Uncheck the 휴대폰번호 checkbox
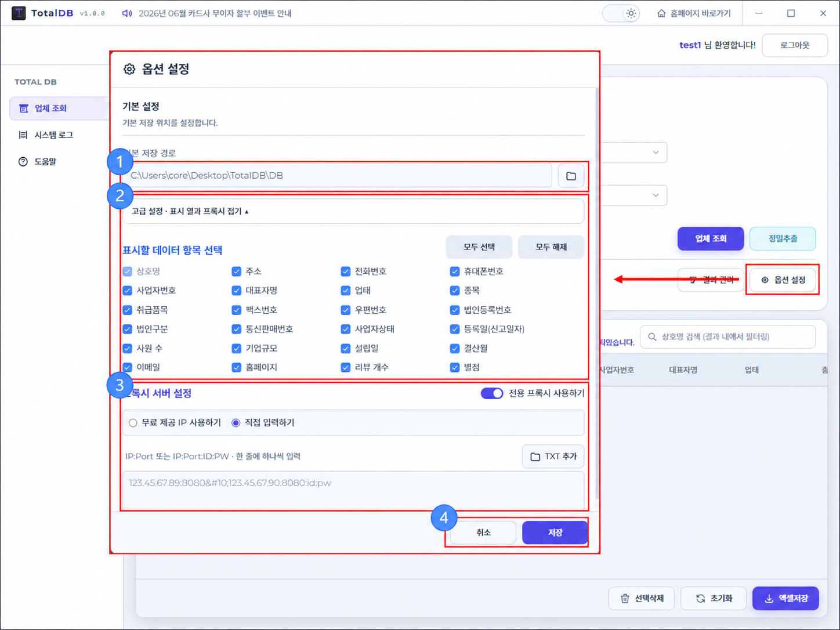840x630 pixels. [x=455, y=271]
